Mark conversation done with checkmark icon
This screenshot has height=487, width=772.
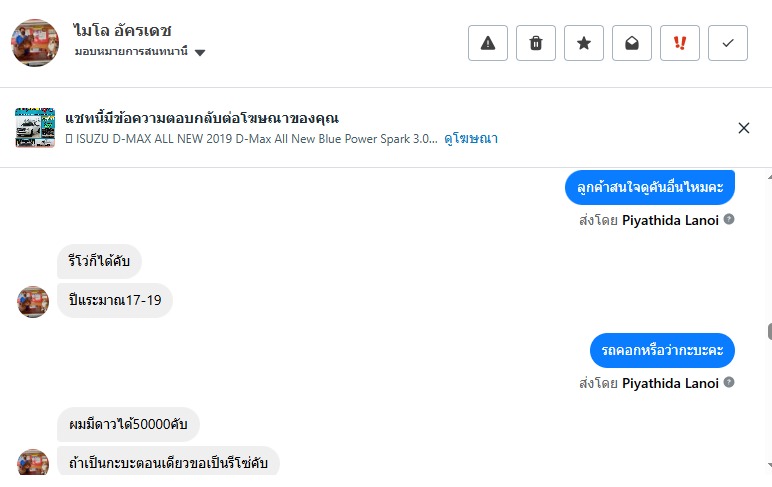pos(728,43)
